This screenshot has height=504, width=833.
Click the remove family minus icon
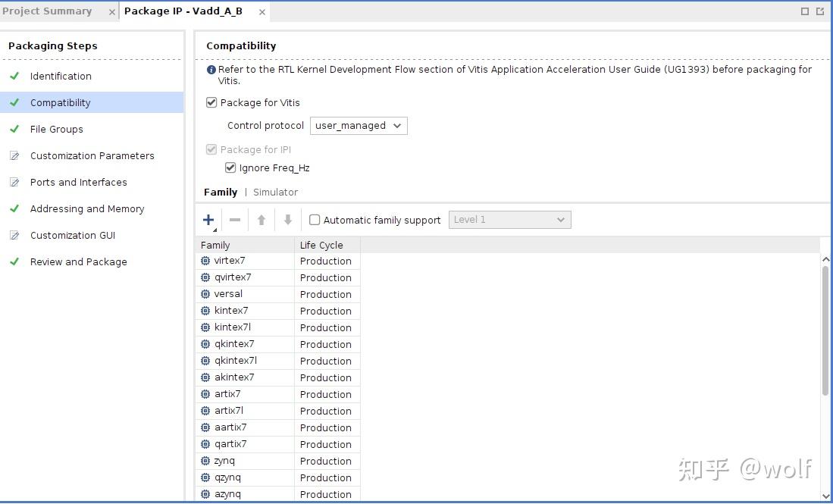(235, 220)
